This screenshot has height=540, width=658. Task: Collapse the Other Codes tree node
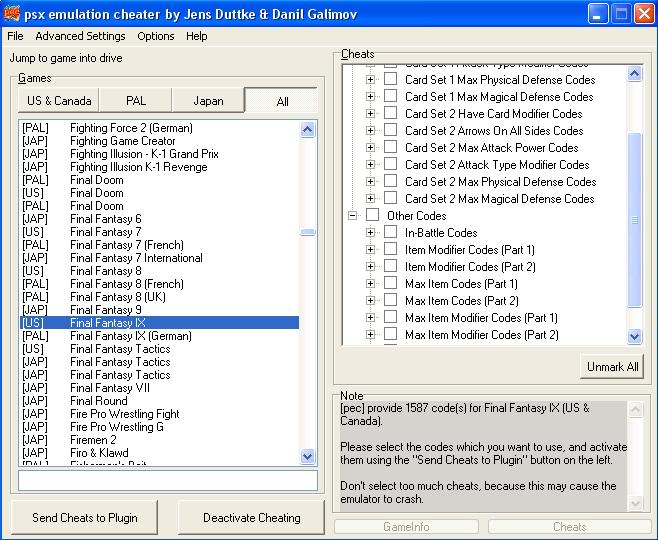352,215
